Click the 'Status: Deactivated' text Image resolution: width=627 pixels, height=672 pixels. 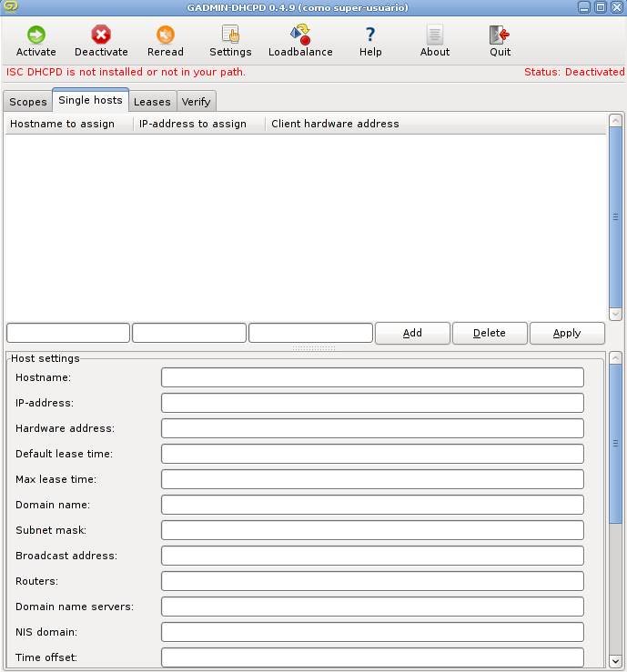click(x=574, y=72)
